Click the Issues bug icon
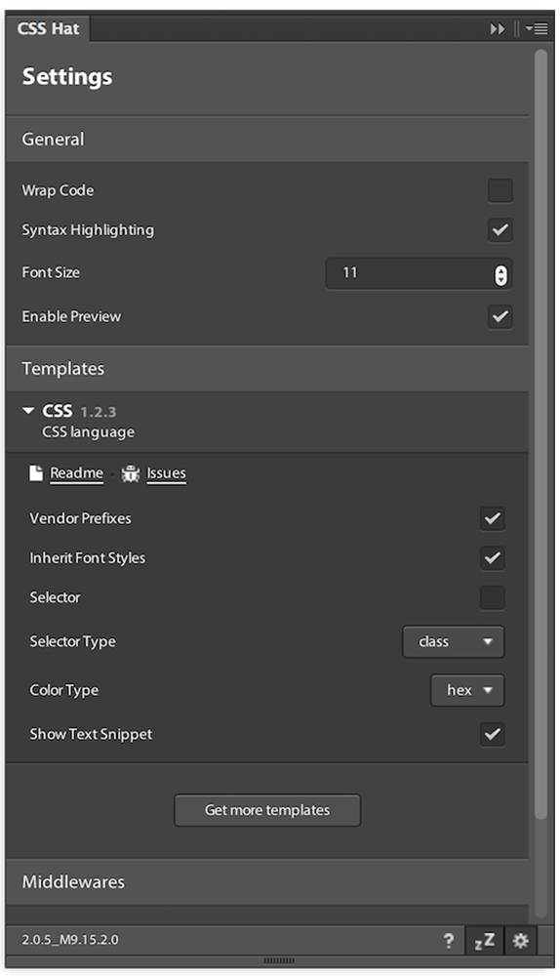The width and height of the screenshot is (560, 976). coord(131,473)
